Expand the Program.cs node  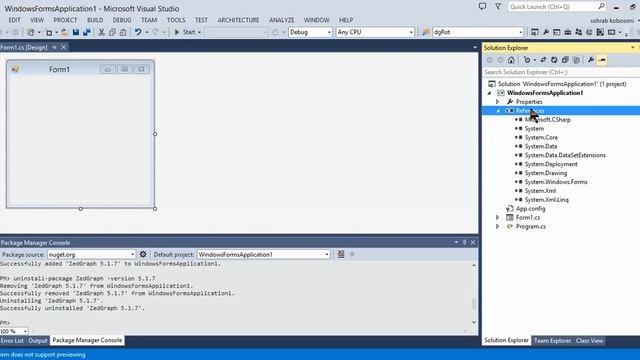pos(498,227)
